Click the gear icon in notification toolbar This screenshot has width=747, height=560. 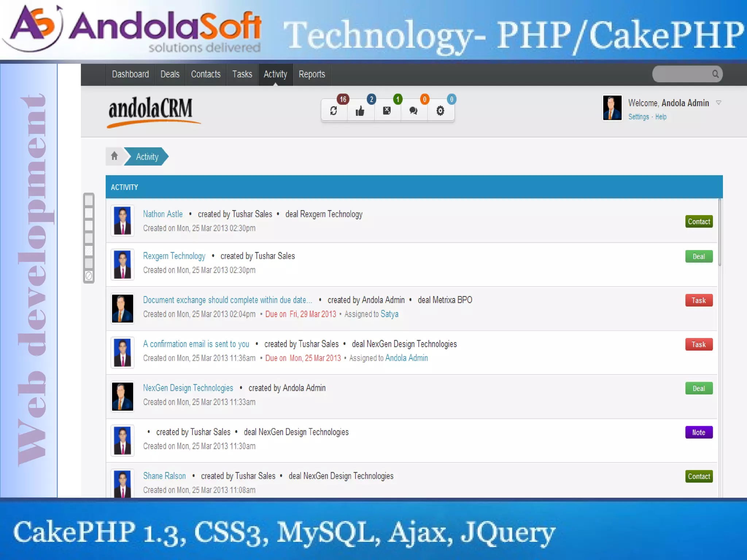[x=440, y=110]
